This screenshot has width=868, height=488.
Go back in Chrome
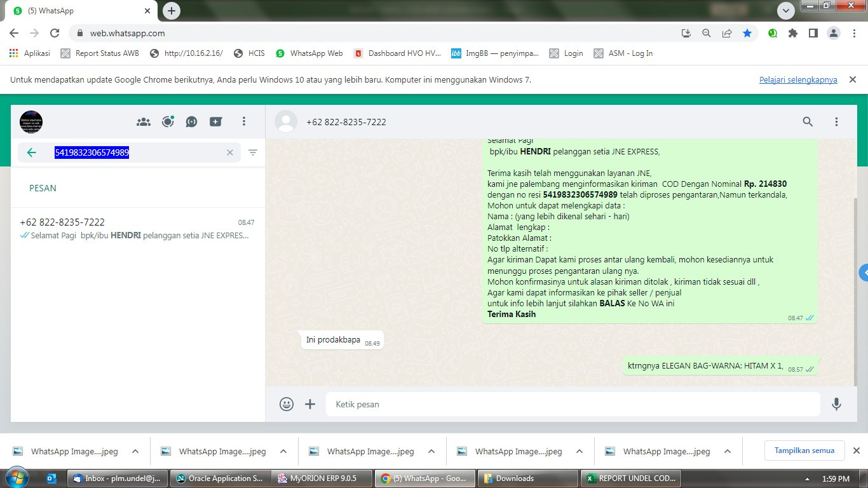click(x=14, y=33)
